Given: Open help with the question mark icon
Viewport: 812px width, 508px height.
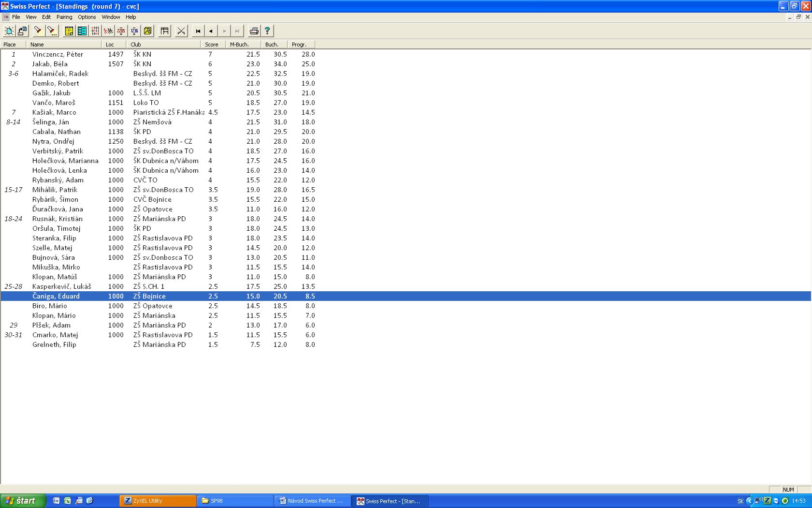Looking at the screenshot, I should 267,31.
